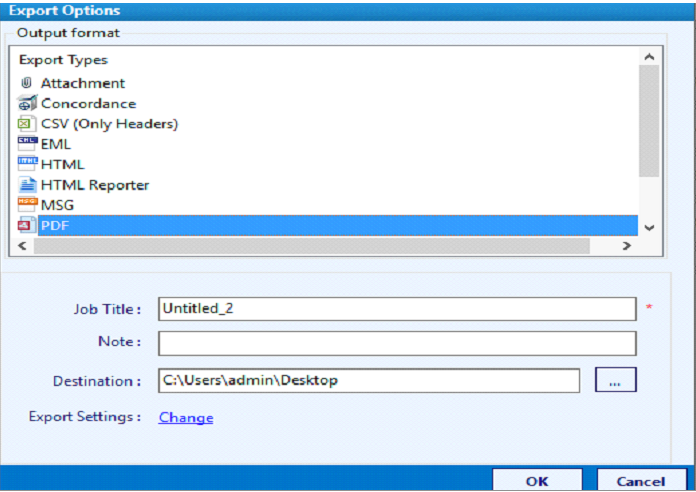696x492 pixels.
Task: Open the Change export settings link
Action: 186,417
